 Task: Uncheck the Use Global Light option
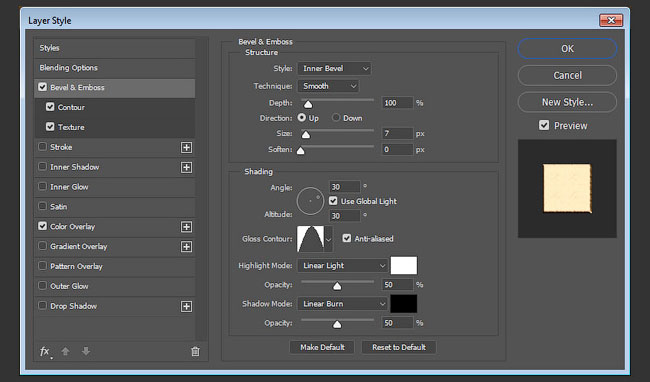333,201
